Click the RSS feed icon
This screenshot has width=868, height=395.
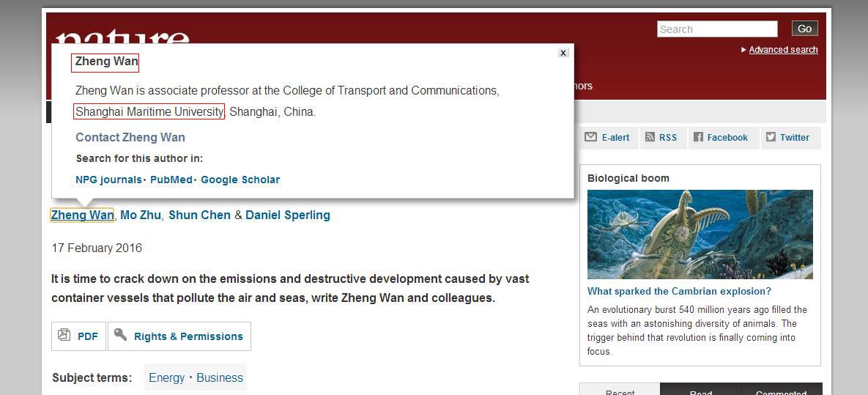[x=649, y=137]
